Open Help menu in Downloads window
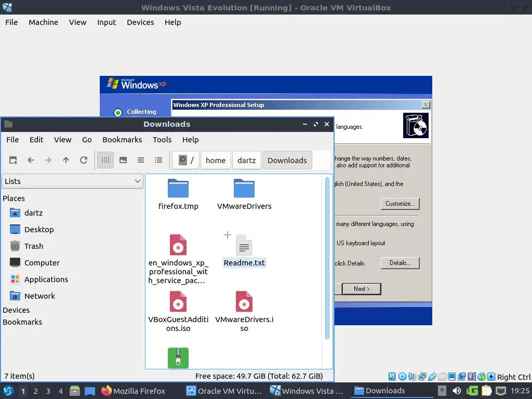This screenshot has height=399, width=532. 190,140
